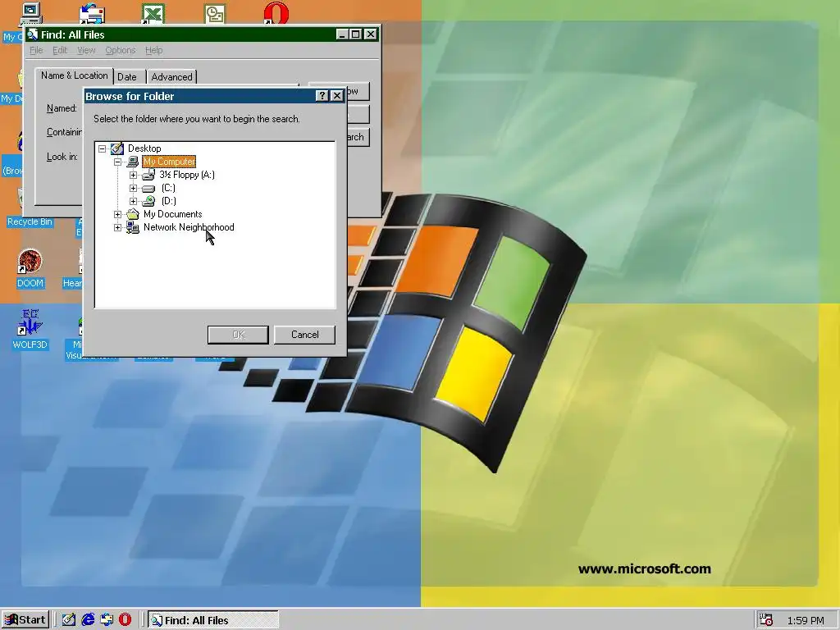The height and width of the screenshot is (630, 840).
Task: Launch Outlook Express from Quick Launch
Action: pos(107,620)
